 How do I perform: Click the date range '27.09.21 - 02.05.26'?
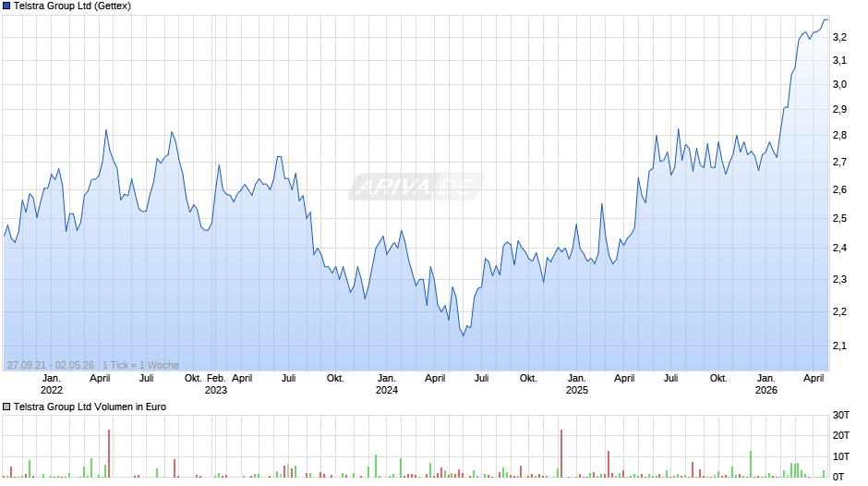click(x=51, y=365)
